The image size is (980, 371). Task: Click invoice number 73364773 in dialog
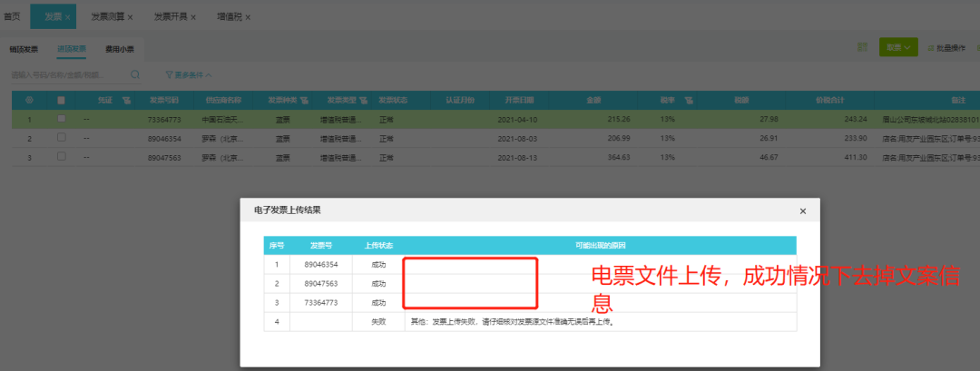click(321, 303)
